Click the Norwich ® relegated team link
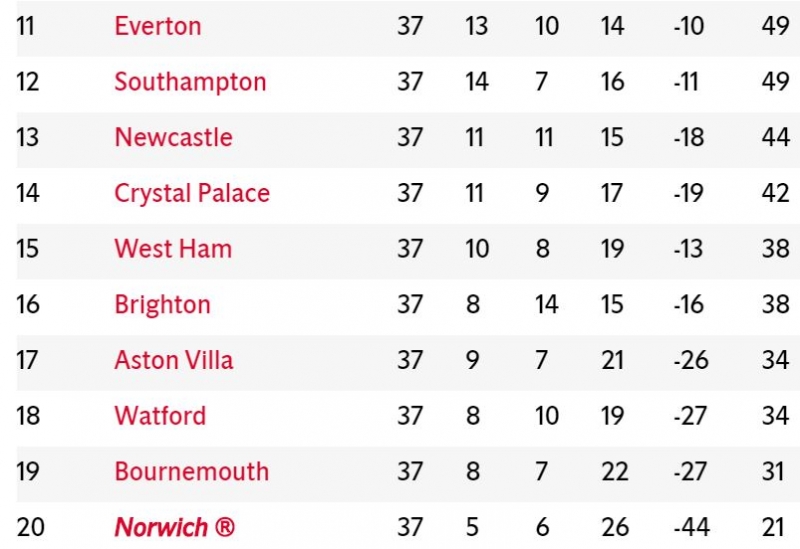The height and width of the screenshot is (549, 800). (175, 527)
